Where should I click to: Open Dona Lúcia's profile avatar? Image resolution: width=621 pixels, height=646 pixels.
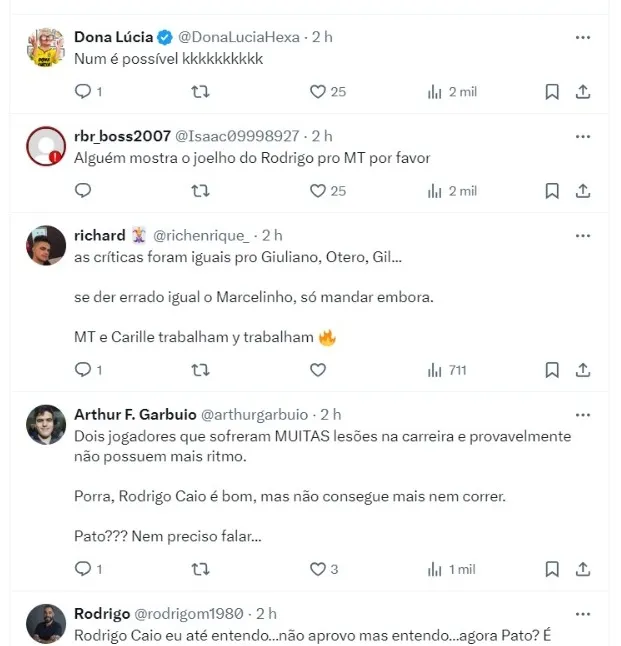(x=45, y=47)
